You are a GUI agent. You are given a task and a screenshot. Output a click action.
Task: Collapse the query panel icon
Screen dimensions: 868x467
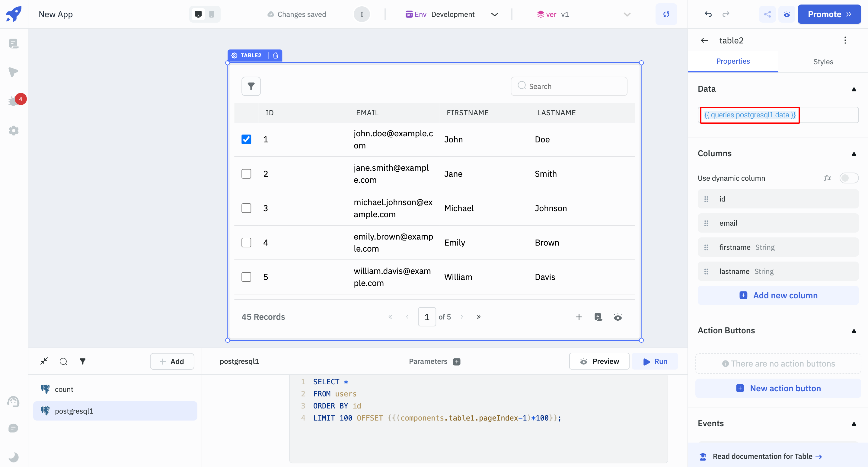[44, 361]
